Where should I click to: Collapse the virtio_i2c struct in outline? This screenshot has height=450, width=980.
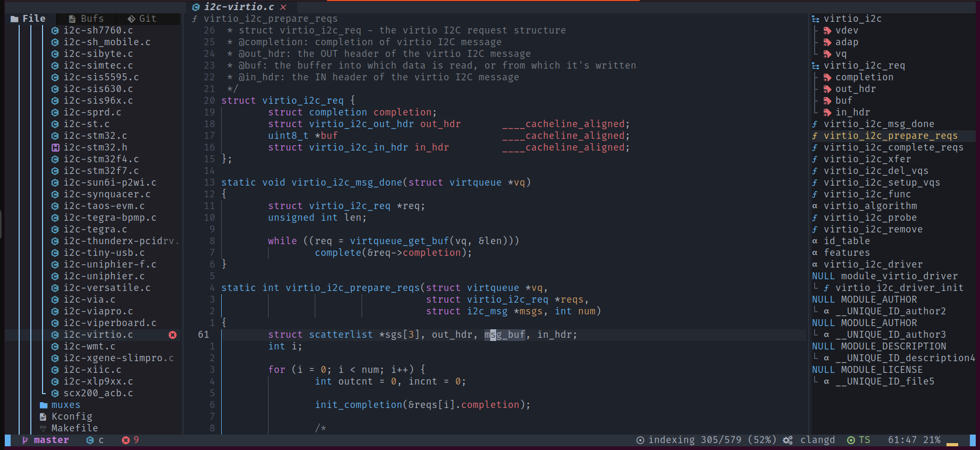(815, 19)
